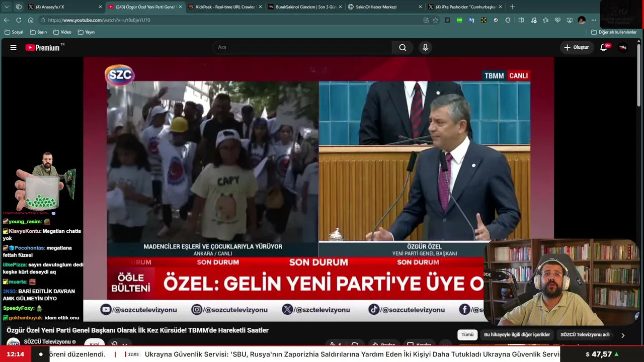644x362 pixels.
Task: Show more category chips with right arrow
Action: click(623, 335)
